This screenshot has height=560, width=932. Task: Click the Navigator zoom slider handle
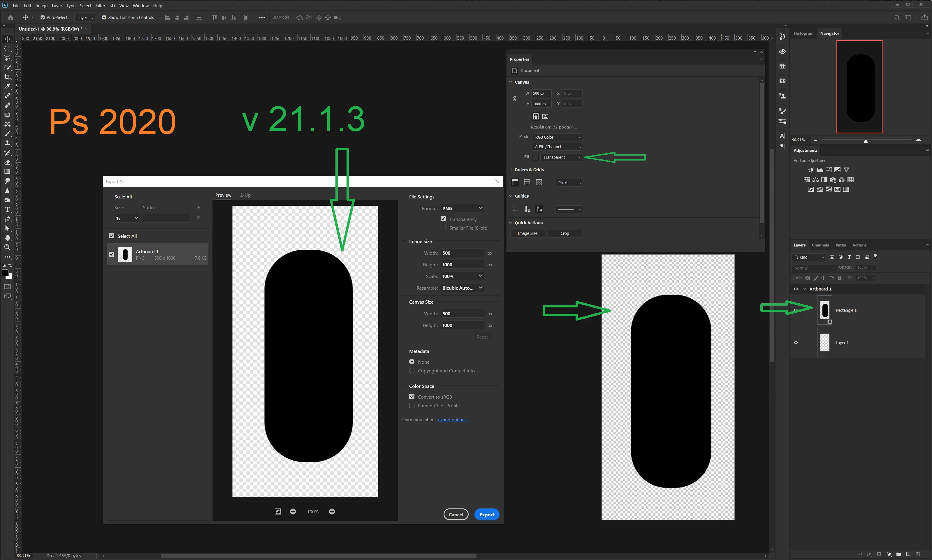click(x=866, y=141)
